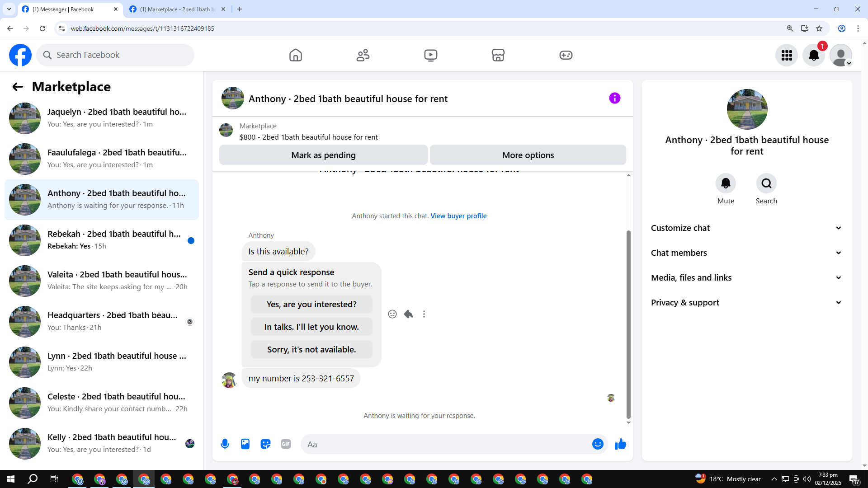Screen dimensions: 868x488
Task: Open the Marketplace tab in top navigation
Action: 498,55
